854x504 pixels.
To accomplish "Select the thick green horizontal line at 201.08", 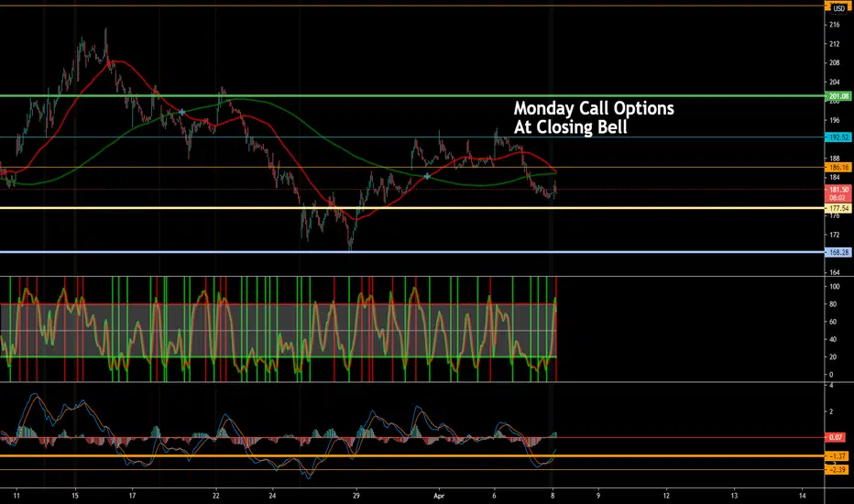I will tap(412, 96).
